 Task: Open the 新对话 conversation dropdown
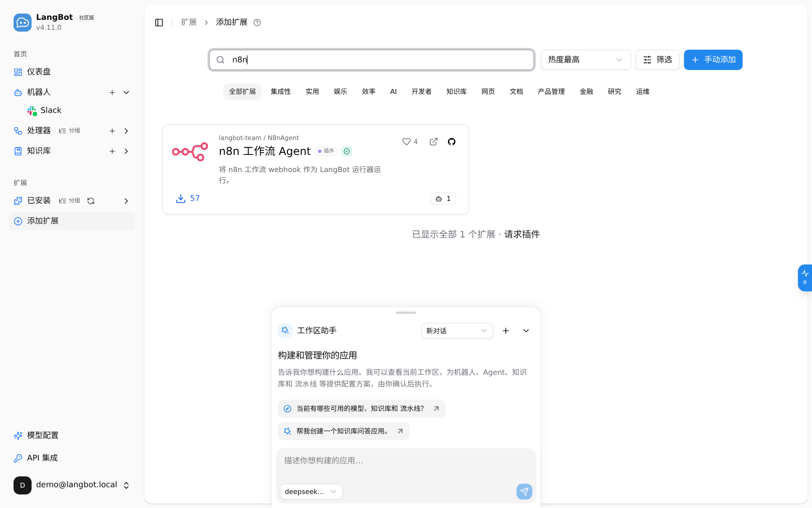(x=457, y=331)
